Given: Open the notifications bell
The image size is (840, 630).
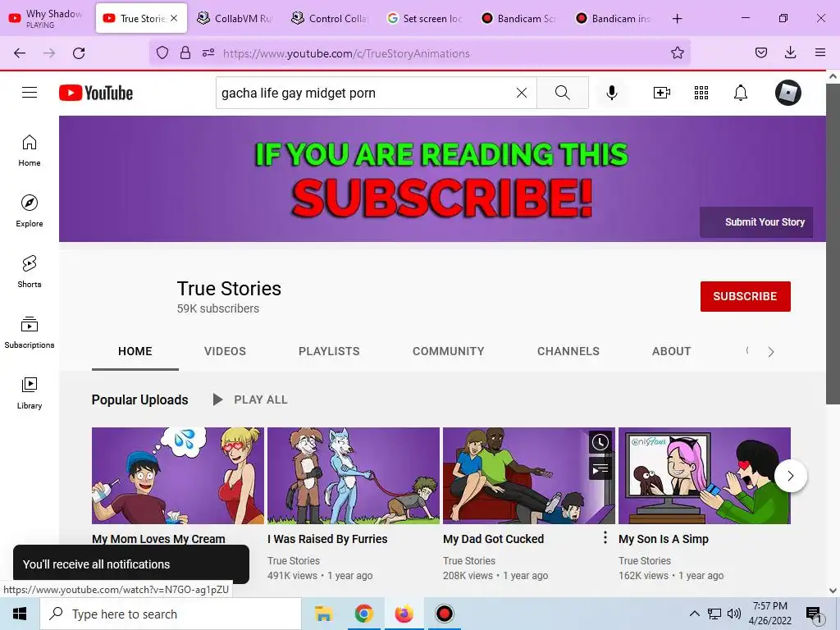Looking at the screenshot, I should [741, 93].
